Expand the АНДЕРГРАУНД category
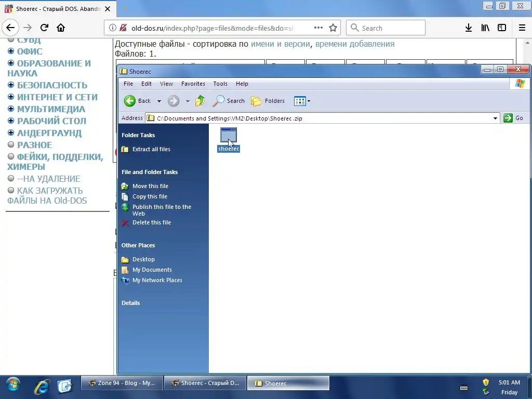 pos(11,132)
